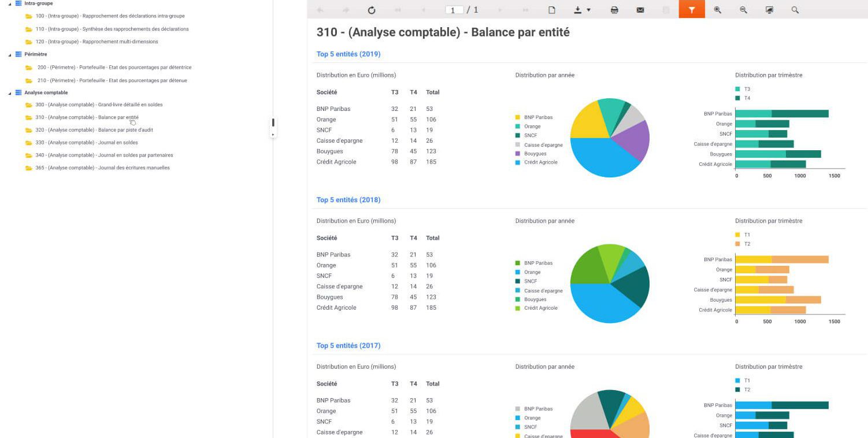Screen dimensions: 868x438
Task: Collapse the Analyse comptable section
Action: tap(9, 92)
